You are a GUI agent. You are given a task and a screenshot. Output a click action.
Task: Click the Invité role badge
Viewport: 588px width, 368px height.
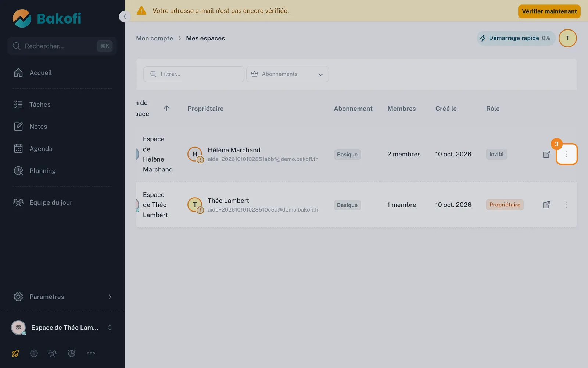pos(496,154)
